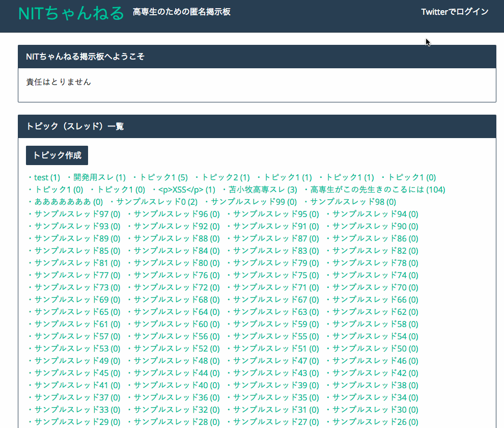Select thread サンプルスレッド89 (0)

(77, 238)
